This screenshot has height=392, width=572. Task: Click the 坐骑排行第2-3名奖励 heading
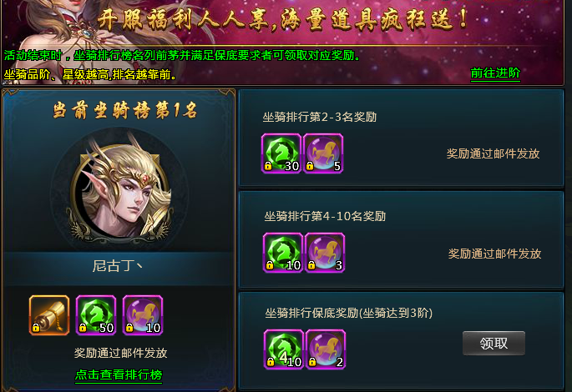(320, 117)
